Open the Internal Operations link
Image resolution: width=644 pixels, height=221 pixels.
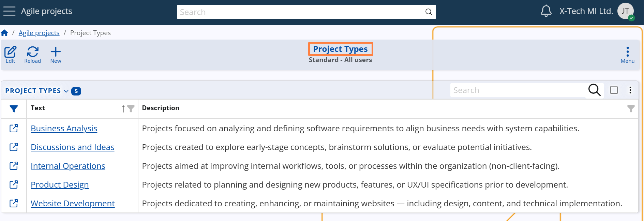68,166
